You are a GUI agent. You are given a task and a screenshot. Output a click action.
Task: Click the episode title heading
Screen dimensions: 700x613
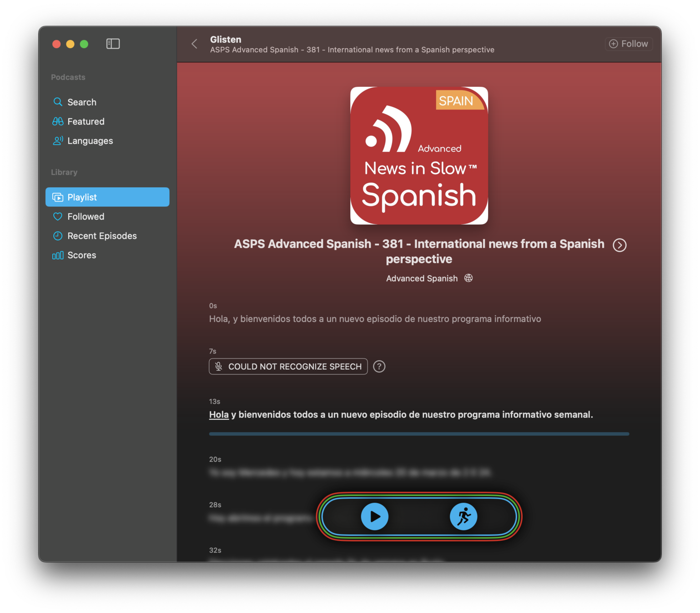tap(419, 251)
